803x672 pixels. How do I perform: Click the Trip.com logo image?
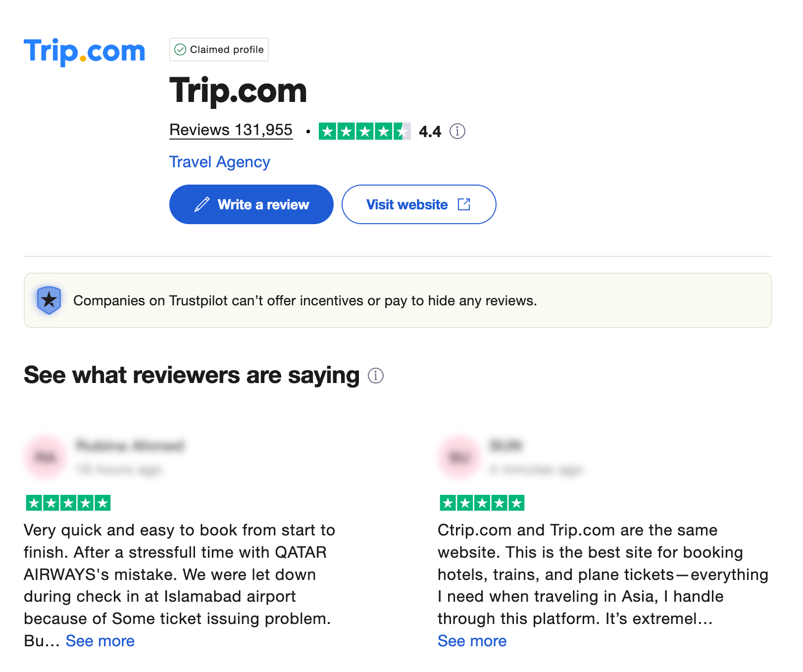click(84, 51)
